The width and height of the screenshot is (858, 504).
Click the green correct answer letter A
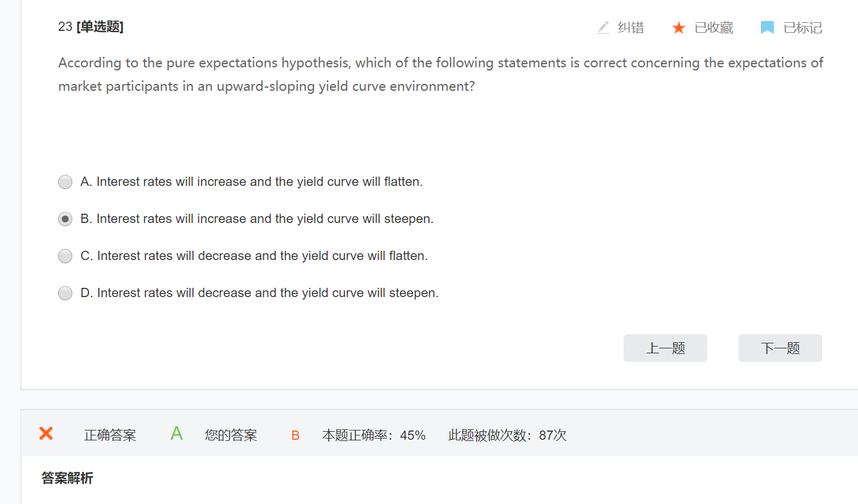pyautogui.click(x=177, y=434)
